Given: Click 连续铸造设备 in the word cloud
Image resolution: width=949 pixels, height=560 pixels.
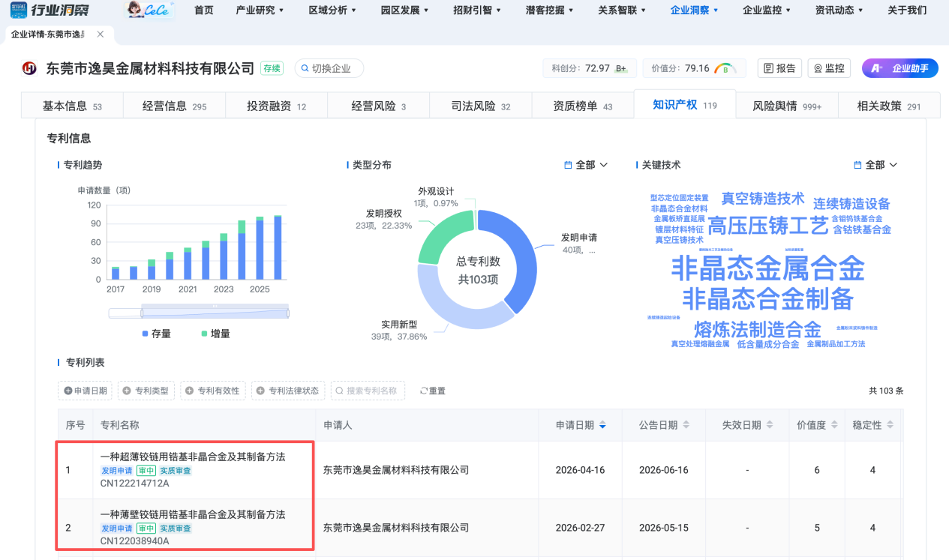Looking at the screenshot, I should pos(851,204).
